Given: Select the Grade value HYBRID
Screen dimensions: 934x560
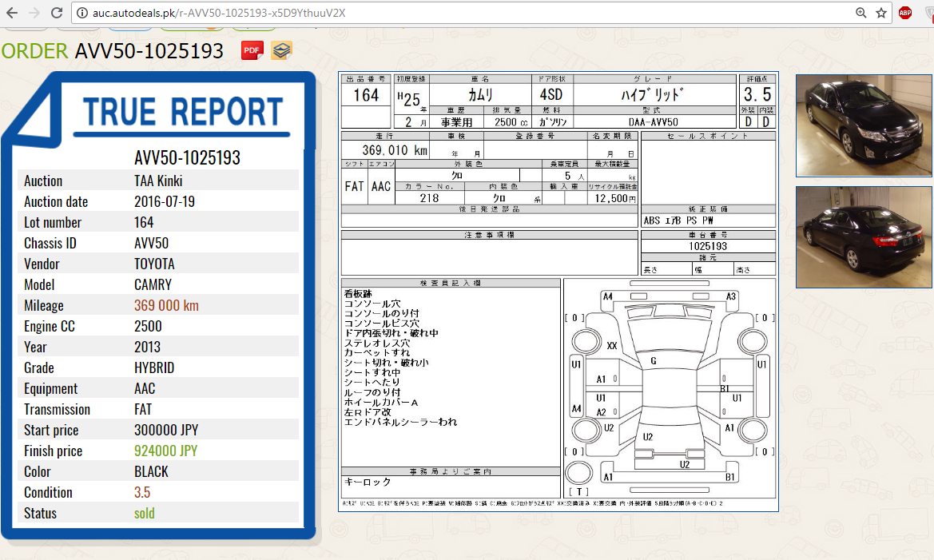Looking at the screenshot, I should click(x=154, y=368).
